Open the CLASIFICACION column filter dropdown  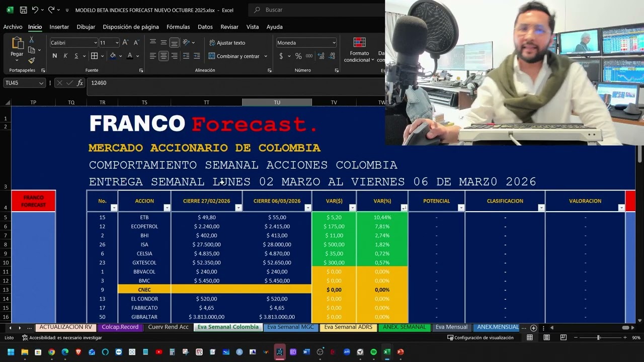click(x=541, y=208)
